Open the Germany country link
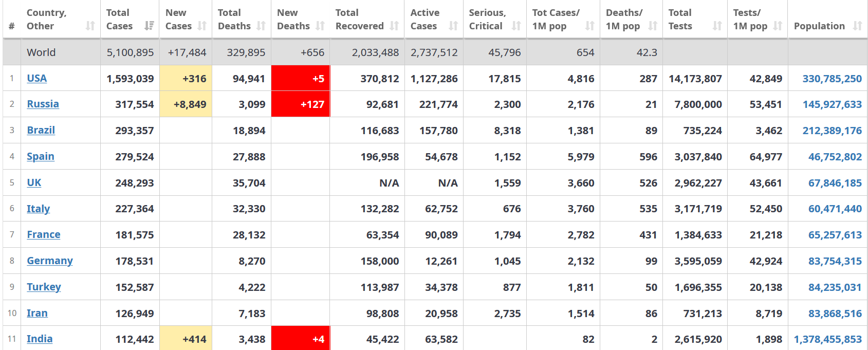The image size is (868, 350). [x=50, y=261]
